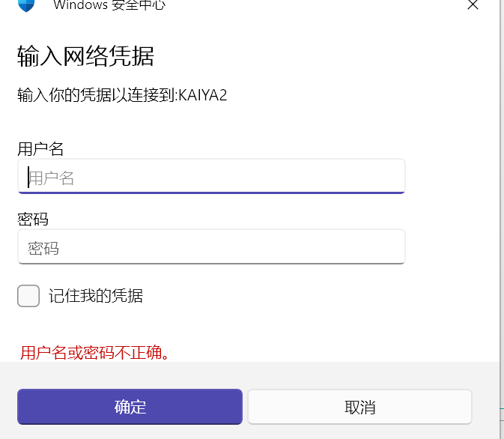
Task: Click the KAIYA2 computer name
Action: (201, 95)
